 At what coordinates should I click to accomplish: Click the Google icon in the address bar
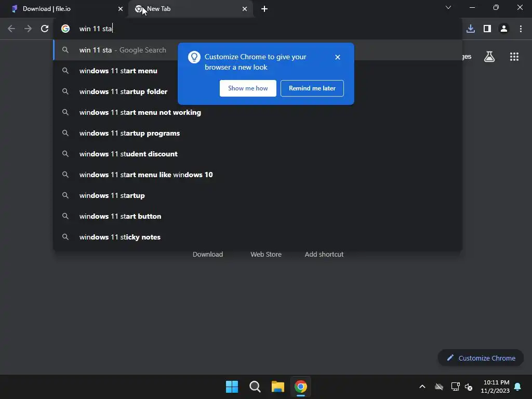65,29
